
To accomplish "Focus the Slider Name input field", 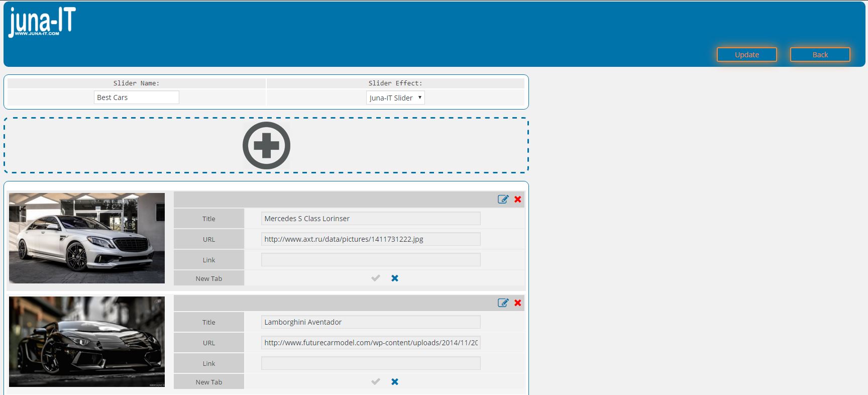I will (x=137, y=97).
